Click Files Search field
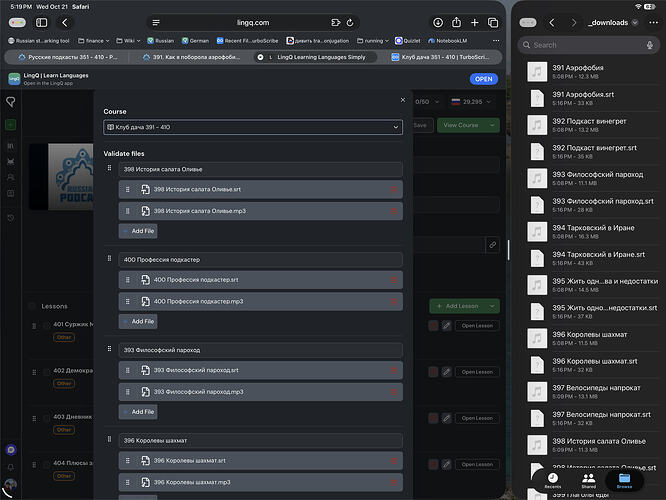Screen dimensions: 666x500 point(588,45)
